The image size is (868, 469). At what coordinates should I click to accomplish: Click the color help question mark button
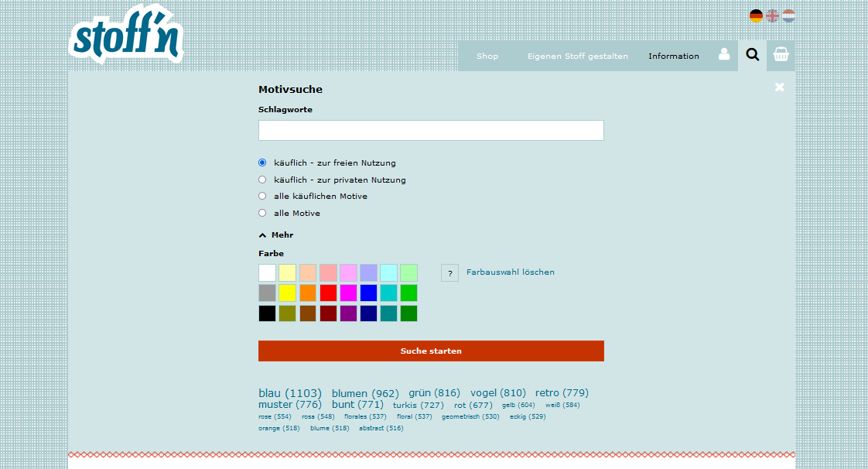tap(449, 272)
